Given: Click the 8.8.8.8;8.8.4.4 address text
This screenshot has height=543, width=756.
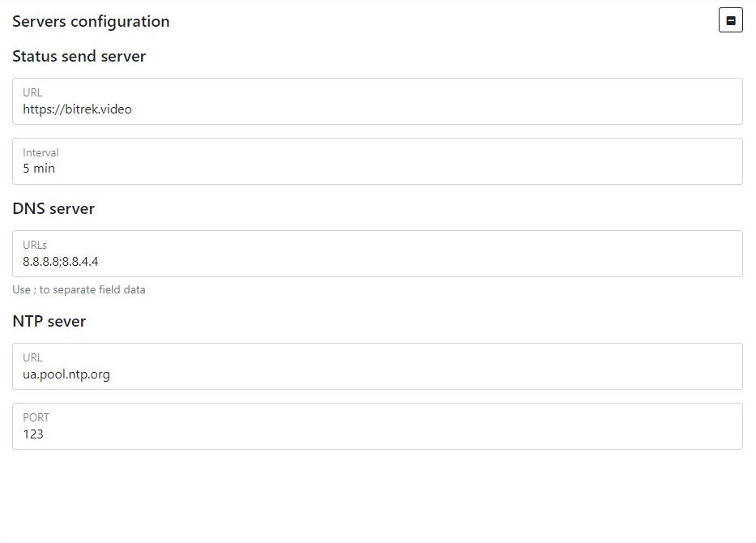Looking at the screenshot, I should [60, 262].
